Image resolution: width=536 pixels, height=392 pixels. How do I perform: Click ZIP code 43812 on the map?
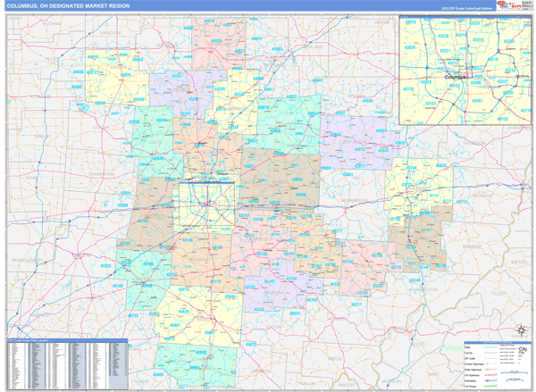pos(359,149)
